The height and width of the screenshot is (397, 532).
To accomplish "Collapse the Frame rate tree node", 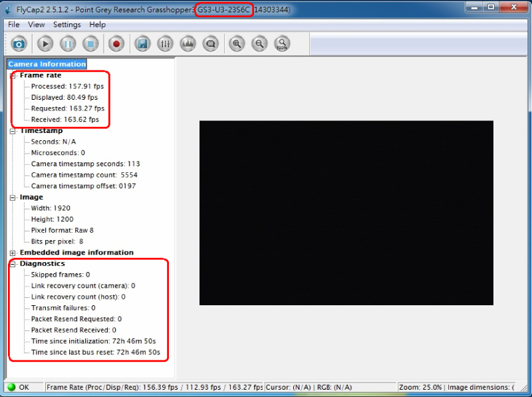I will pos(13,76).
